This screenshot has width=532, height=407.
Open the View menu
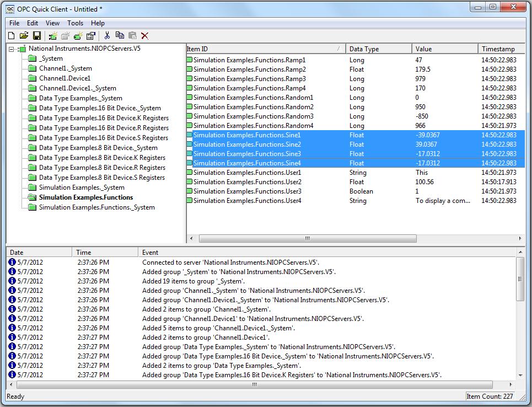point(53,23)
